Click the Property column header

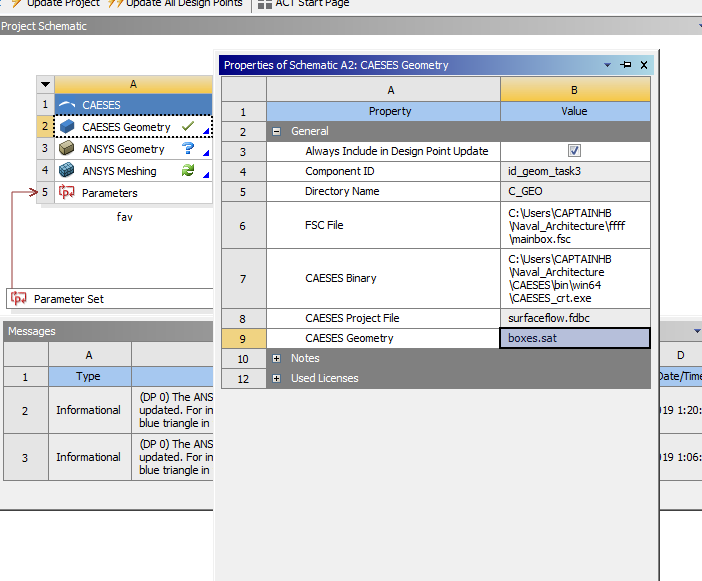click(383, 111)
